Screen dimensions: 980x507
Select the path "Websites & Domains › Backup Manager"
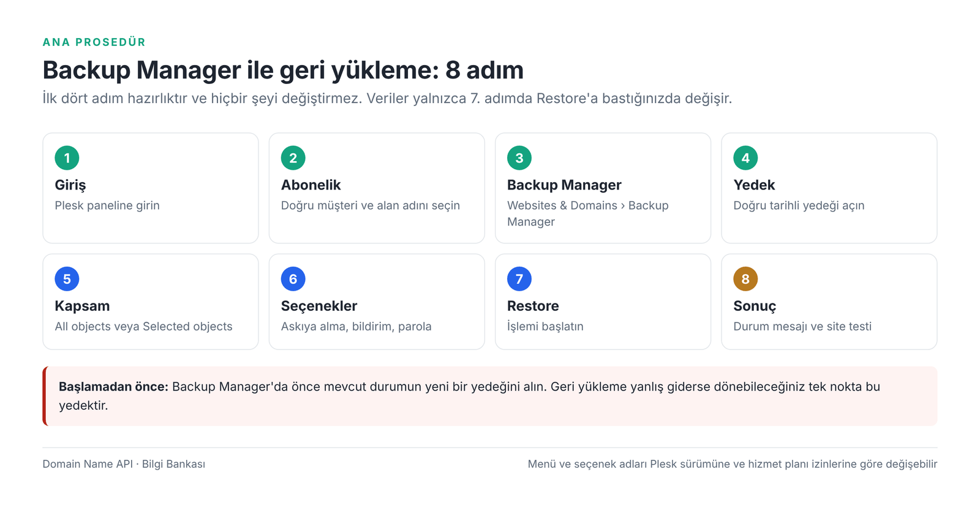[x=588, y=213]
